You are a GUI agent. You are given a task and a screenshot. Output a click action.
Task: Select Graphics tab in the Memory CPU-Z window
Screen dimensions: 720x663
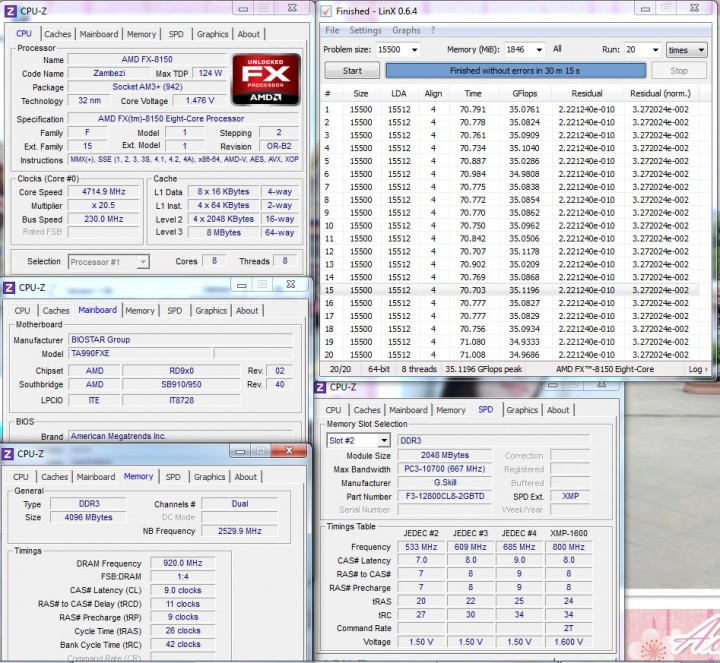click(209, 477)
